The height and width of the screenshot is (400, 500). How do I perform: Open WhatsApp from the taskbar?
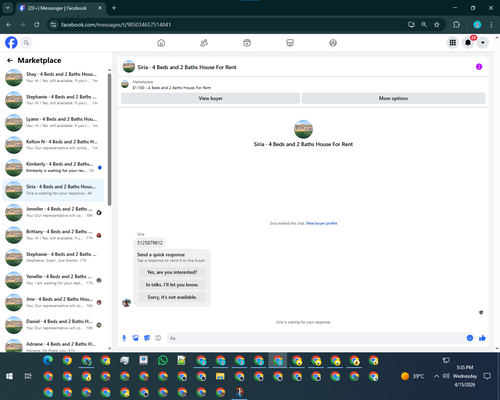(163, 360)
